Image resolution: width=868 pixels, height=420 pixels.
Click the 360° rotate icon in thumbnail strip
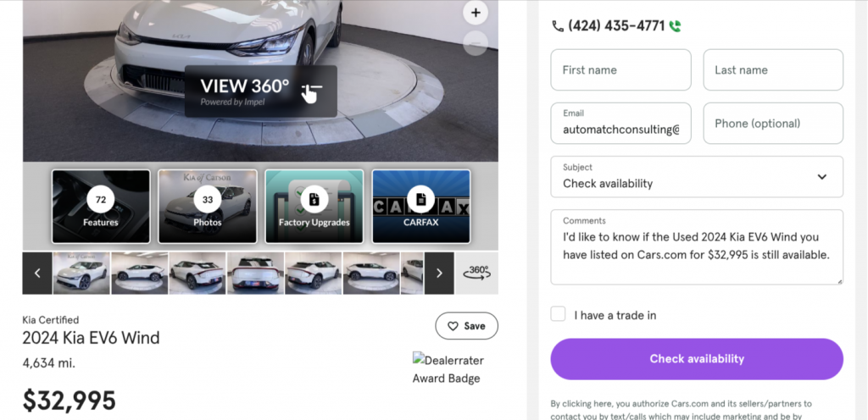click(x=476, y=273)
